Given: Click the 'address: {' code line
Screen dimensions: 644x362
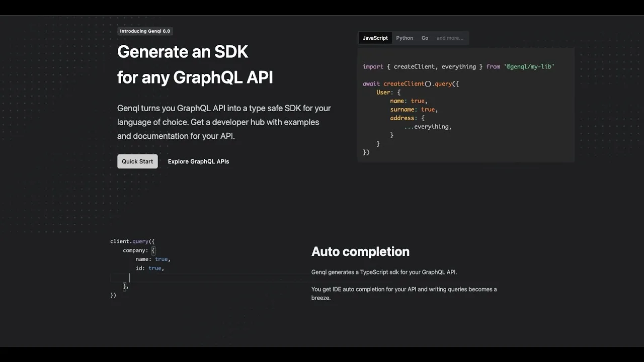Looking at the screenshot, I should [x=408, y=118].
